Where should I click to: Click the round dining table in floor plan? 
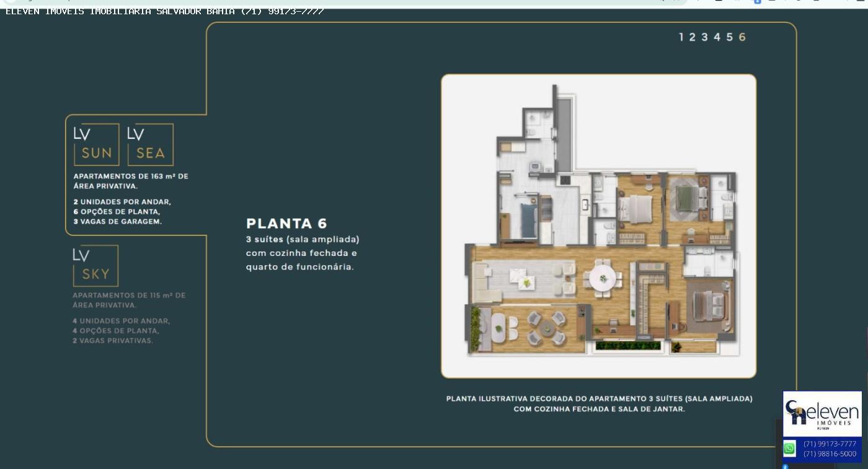[602, 278]
